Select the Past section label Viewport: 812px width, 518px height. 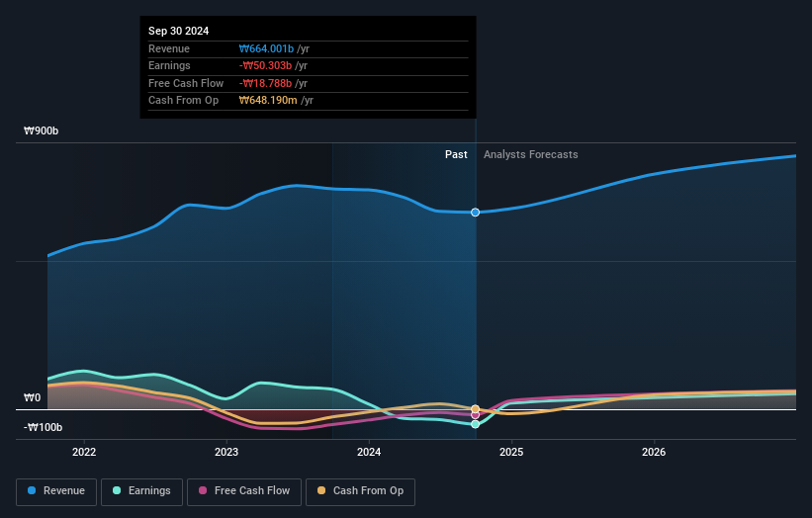[x=456, y=154]
